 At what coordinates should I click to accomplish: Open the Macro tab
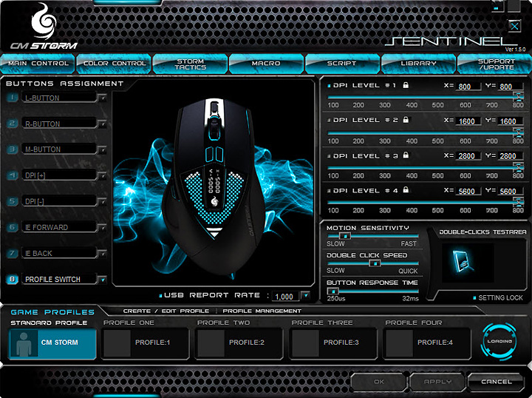266,64
